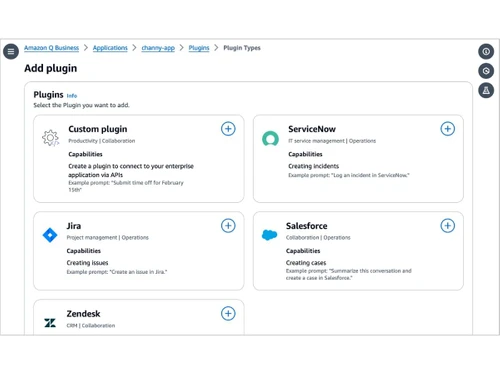
Task: Click the Plugin Types breadcrumb text
Action: point(242,48)
